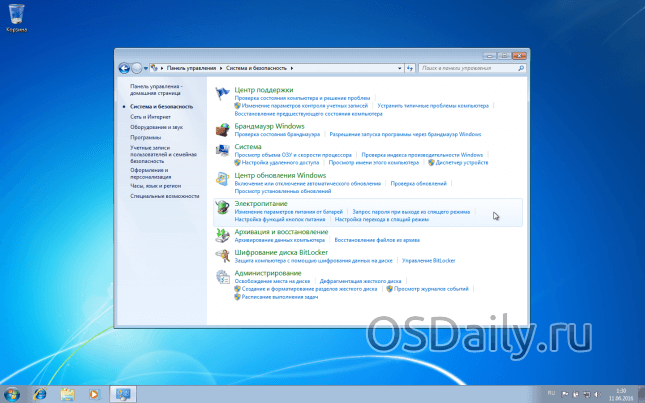Open the Администрирование tools icon
The image size is (645, 403).
coord(222,277)
